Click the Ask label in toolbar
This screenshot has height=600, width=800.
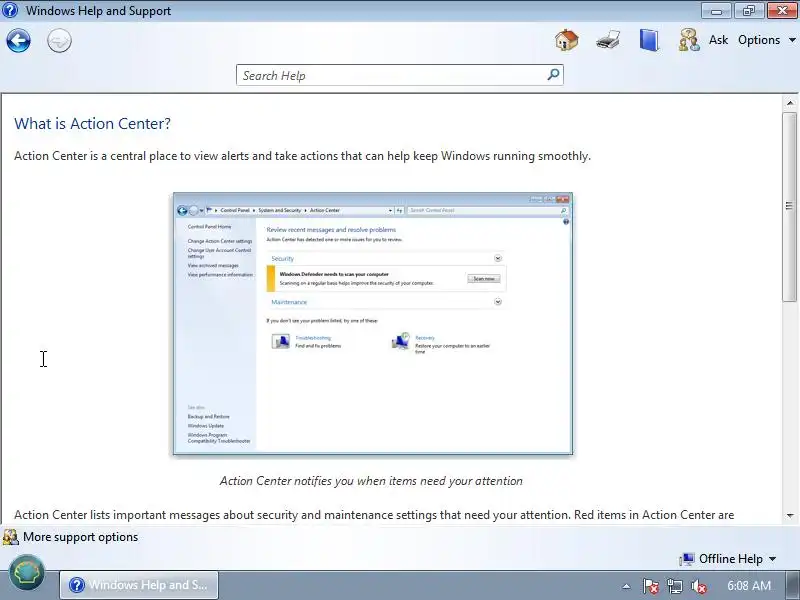click(718, 40)
